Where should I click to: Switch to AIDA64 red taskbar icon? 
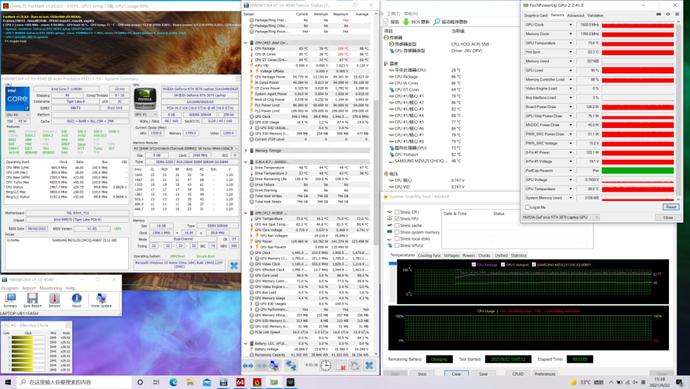pos(240,382)
